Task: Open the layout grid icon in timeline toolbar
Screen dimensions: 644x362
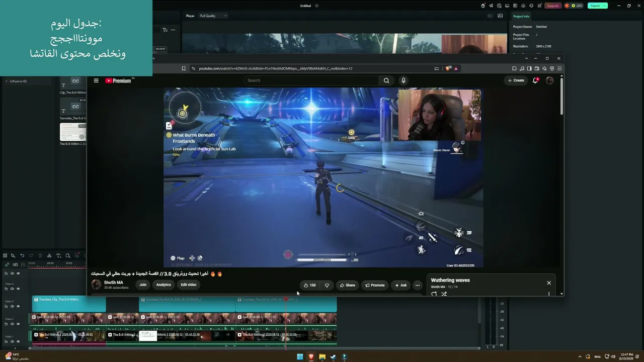Action: pyautogui.click(x=5, y=255)
